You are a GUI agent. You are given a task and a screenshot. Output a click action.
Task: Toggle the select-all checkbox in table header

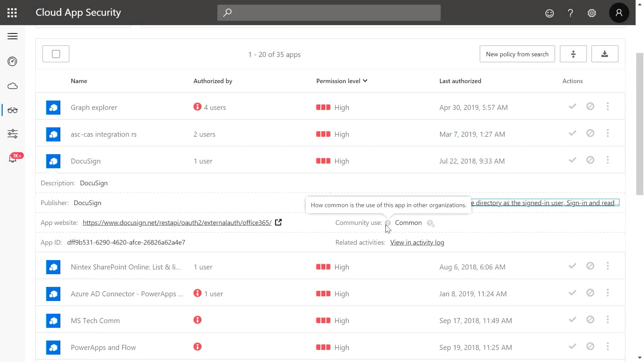[x=56, y=54]
